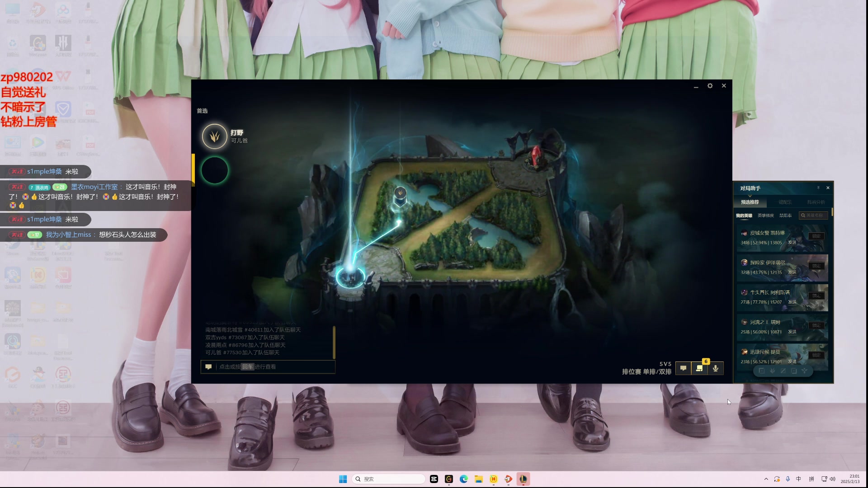Lock in 河流之王 塔姆
Image resolution: width=868 pixels, height=488 pixels.
(816, 325)
